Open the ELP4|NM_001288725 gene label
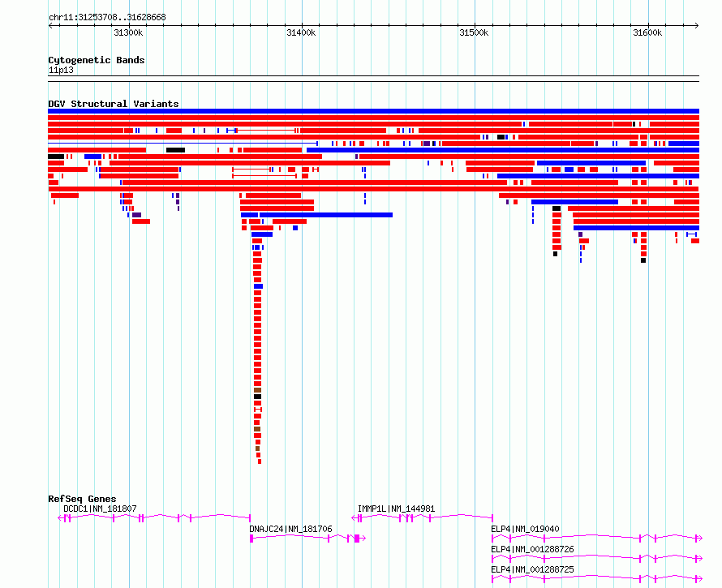 tap(532, 569)
